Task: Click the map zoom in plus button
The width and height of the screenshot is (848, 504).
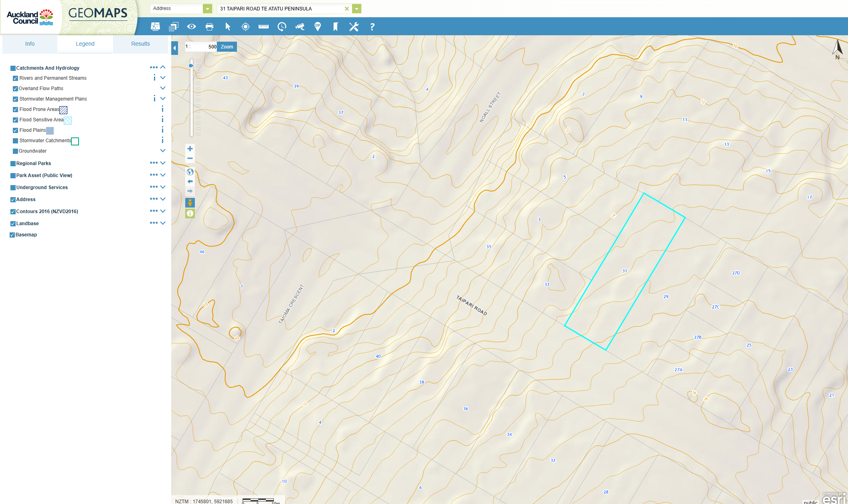Action: tap(190, 149)
